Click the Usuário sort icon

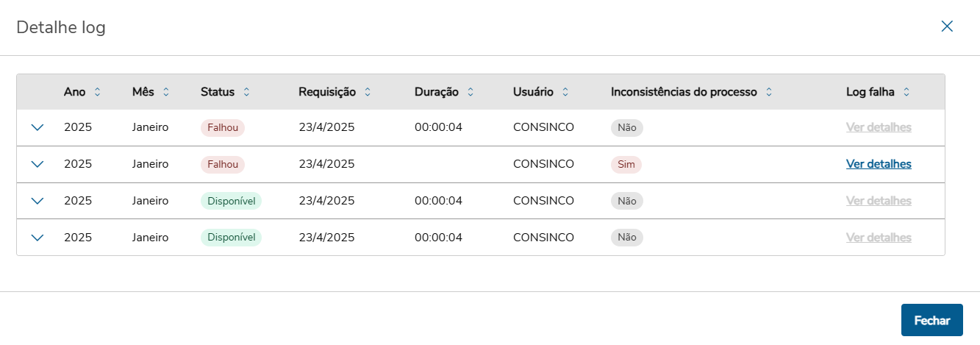pyautogui.click(x=565, y=92)
